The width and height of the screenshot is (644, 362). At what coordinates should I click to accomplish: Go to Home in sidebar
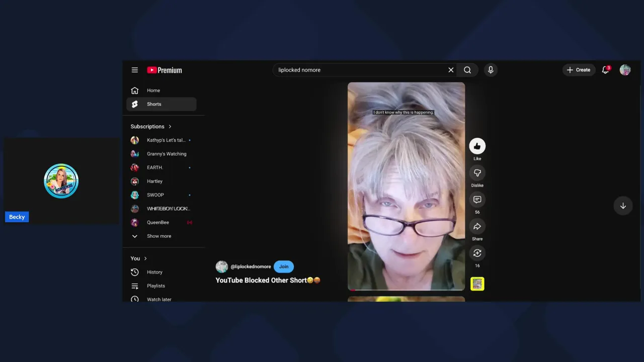162,90
